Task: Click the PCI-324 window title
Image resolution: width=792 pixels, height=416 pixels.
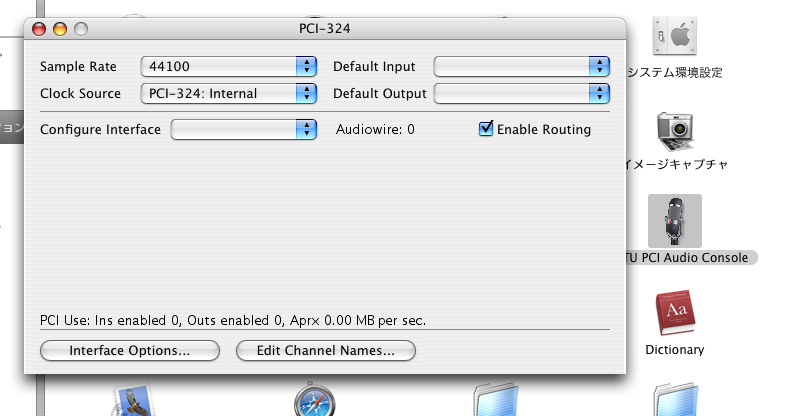Action: [x=325, y=28]
